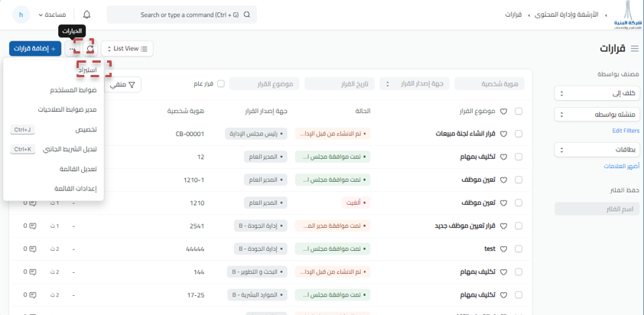
Task: Like the قرار انشاء لجنة مبيعات row heart
Action: [x=503, y=134]
